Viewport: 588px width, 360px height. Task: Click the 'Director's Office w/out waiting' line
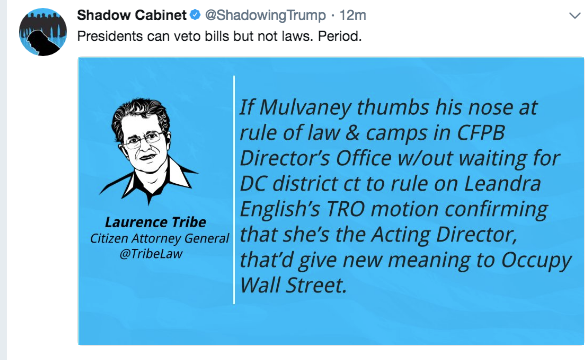tap(400, 158)
